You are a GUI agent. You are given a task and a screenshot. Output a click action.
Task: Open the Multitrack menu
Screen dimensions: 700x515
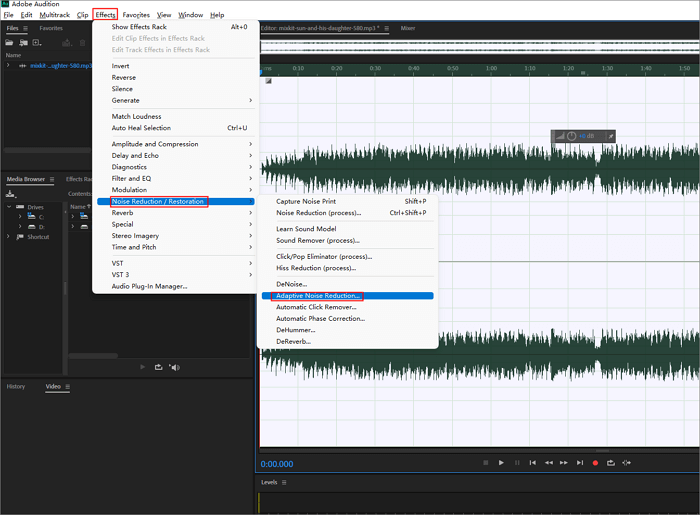[54, 15]
